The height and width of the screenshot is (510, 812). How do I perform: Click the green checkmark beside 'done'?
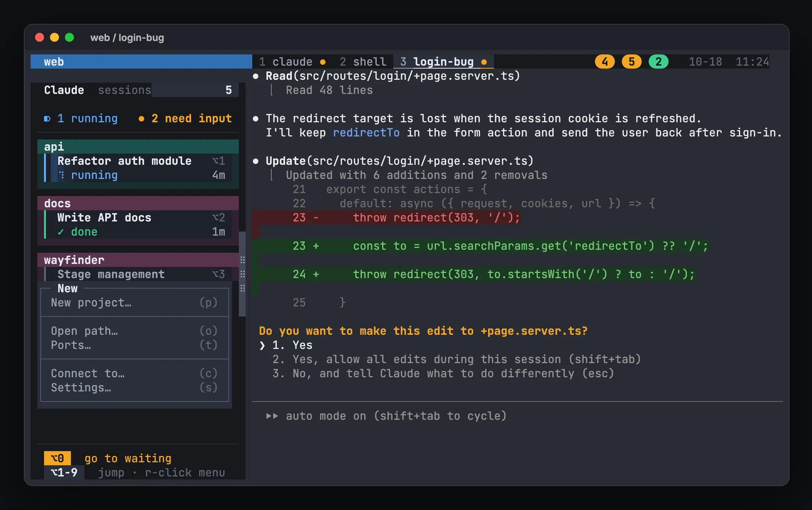point(61,232)
